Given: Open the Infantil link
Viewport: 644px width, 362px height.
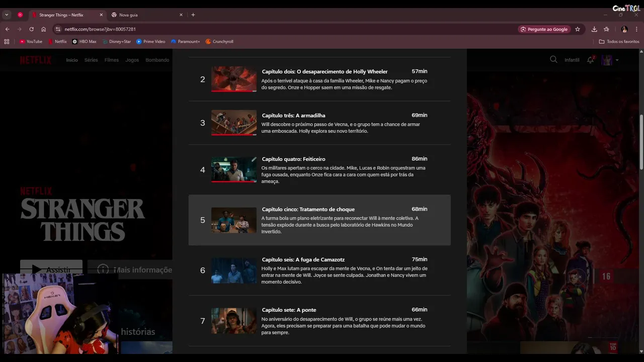Looking at the screenshot, I should tap(572, 60).
